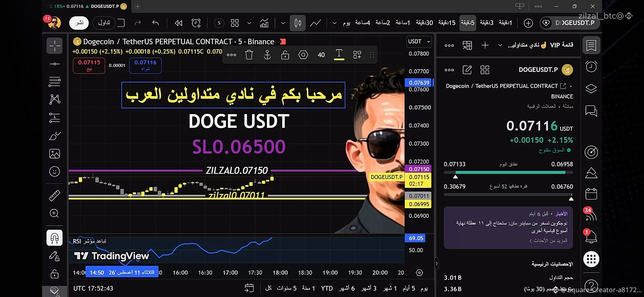Screen dimensions: 644x297
Task: Select the zoom-in tool
Action: pyautogui.click(x=54, y=213)
